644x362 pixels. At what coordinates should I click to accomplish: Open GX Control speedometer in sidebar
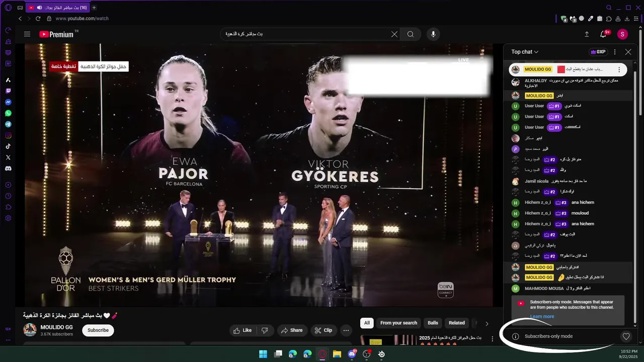point(8,30)
